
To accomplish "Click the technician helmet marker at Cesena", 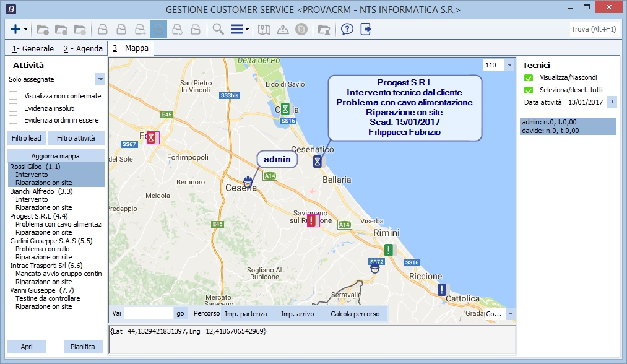I will [x=248, y=182].
